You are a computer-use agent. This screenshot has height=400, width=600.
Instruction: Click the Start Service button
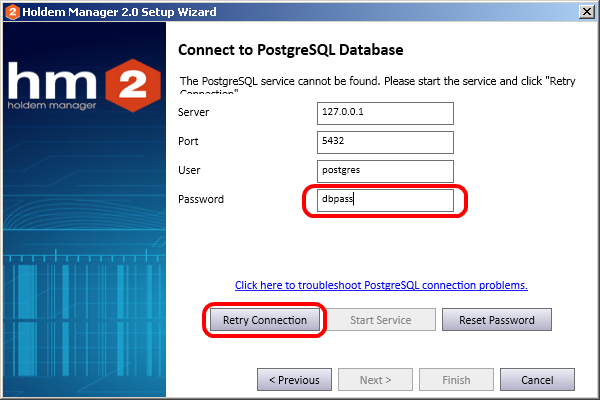(x=381, y=320)
